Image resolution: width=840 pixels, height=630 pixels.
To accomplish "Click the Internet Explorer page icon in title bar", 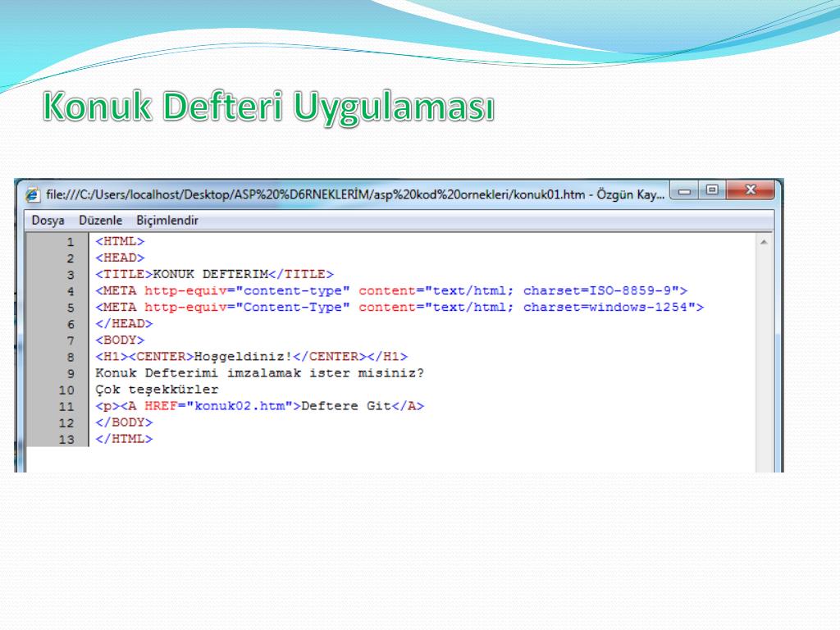I will coord(33,194).
